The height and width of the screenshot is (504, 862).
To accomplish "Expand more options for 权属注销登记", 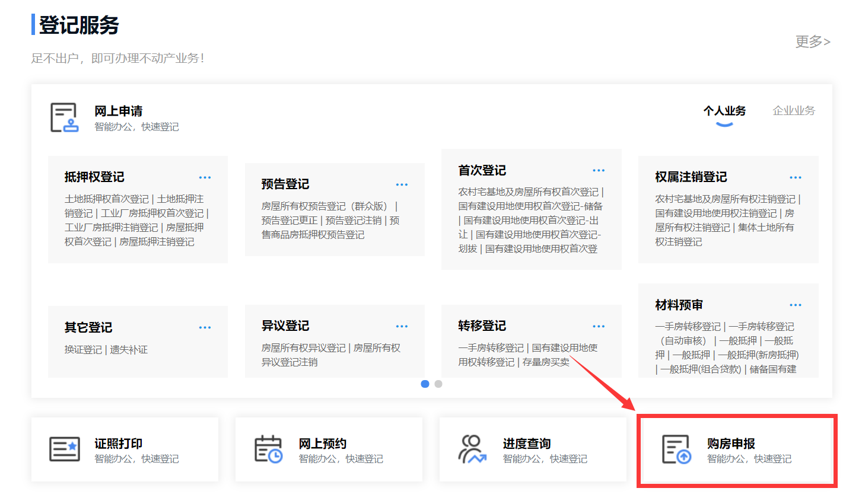I will [x=796, y=178].
